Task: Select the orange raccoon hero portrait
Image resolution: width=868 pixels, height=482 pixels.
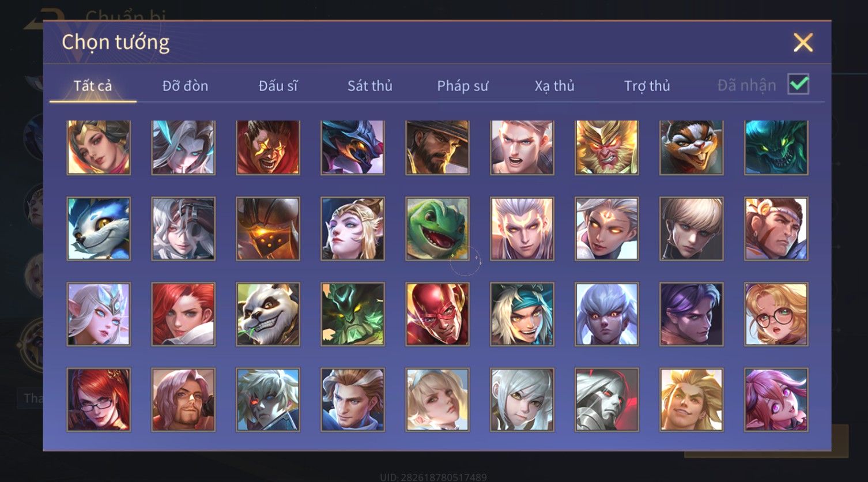Action: pyautogui.click(x=692, y=147)
